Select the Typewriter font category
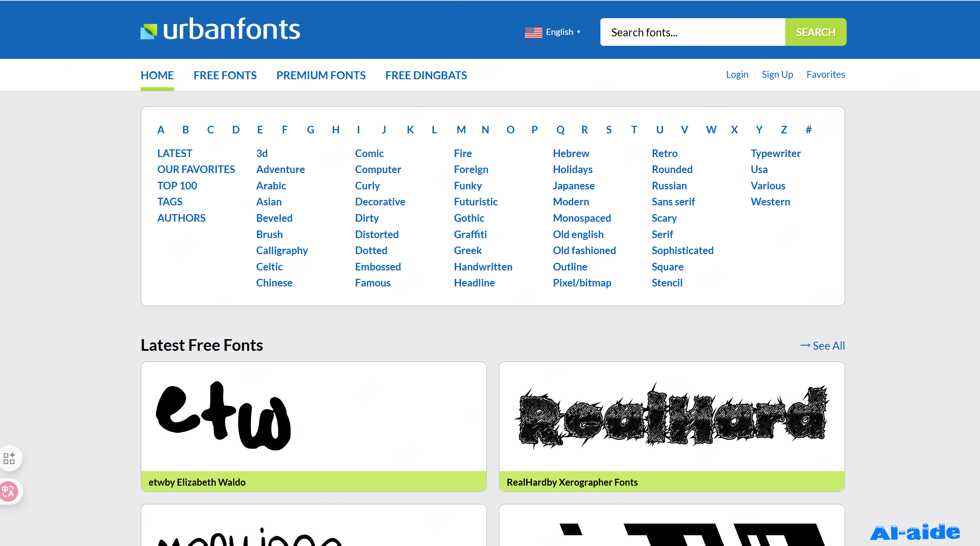980x546 pixels. [776, 153]
